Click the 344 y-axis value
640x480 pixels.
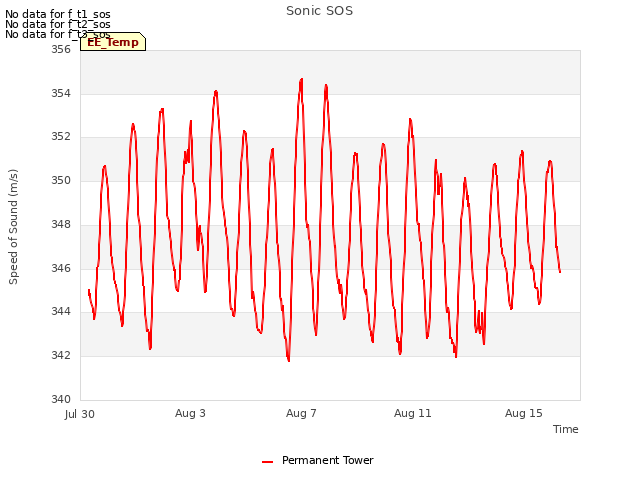tap(60, 312)
